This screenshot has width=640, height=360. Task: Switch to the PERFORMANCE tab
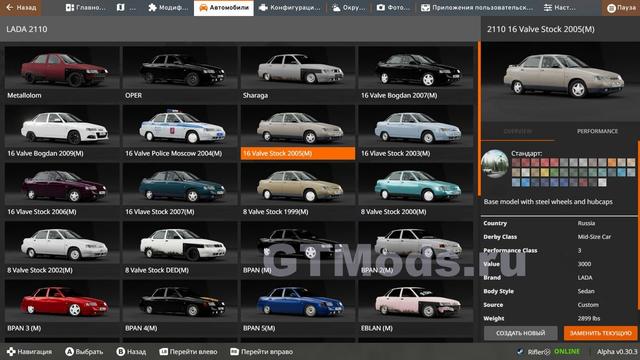pos(597,131)
